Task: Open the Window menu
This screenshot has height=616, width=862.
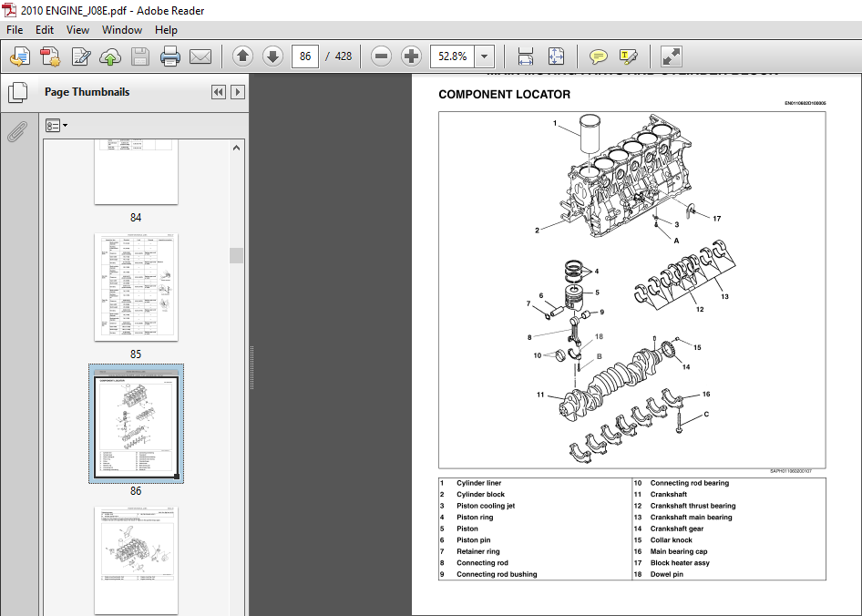Action: click(122, 30)
